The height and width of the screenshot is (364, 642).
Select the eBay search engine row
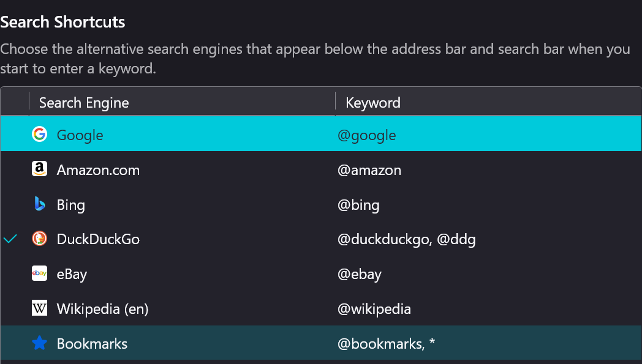(72, 274)
